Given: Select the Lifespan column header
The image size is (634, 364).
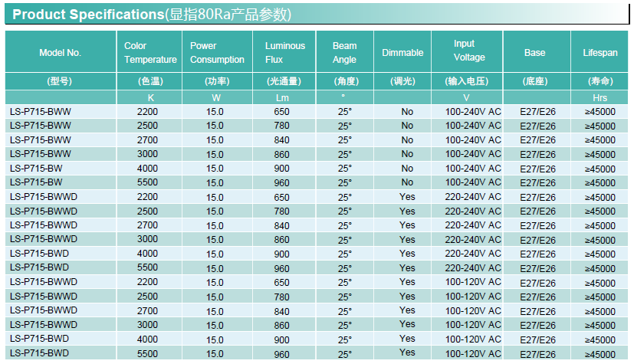Looking at the screenshot, I should [600, 53].
